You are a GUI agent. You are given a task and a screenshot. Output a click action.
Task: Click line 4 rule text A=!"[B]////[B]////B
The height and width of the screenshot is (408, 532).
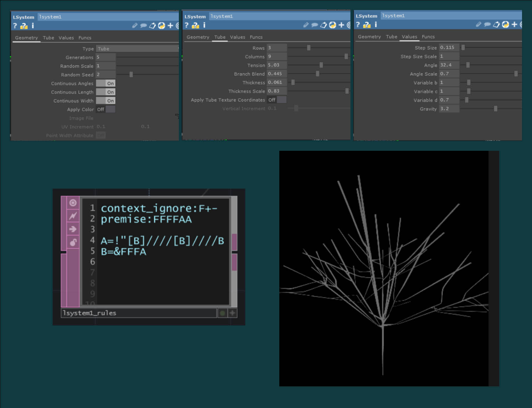(162, 241)
